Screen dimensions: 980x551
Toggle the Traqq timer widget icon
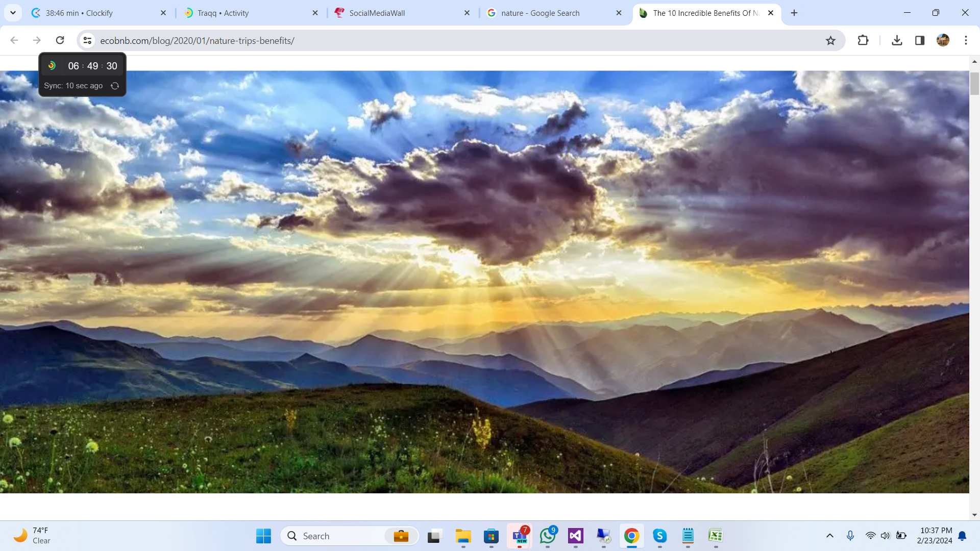tap(52, 65)
